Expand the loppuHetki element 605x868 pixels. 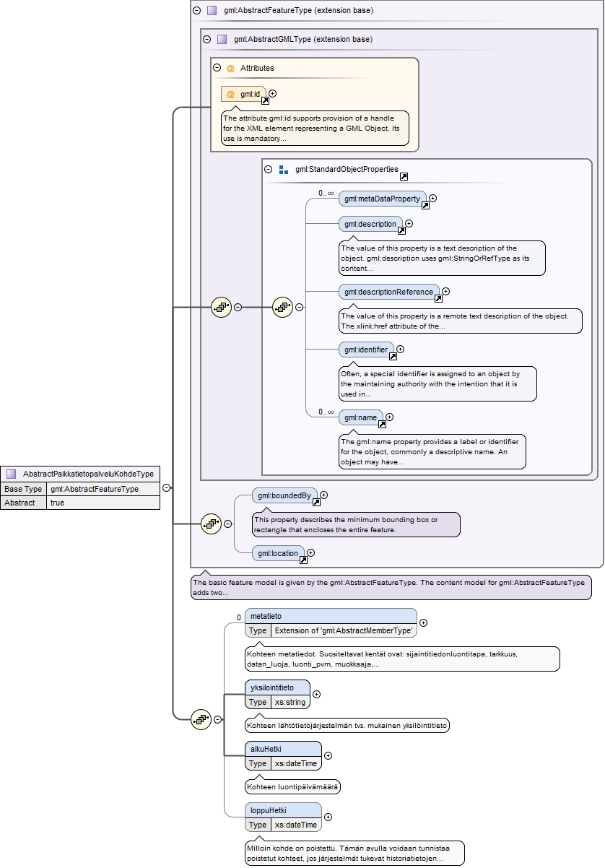(x=328, y=817)
